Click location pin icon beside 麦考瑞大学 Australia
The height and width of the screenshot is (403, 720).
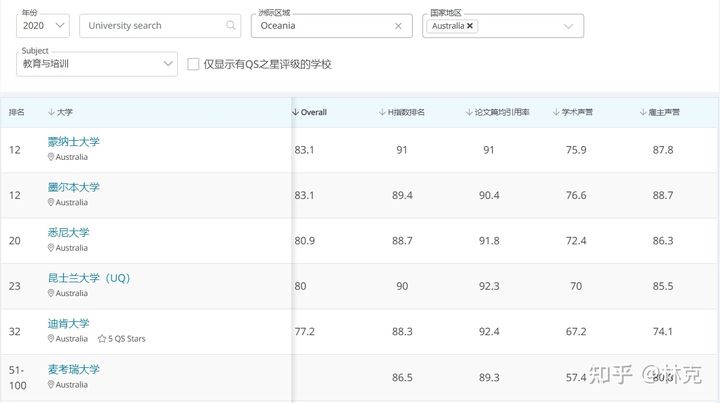(51, 385)
